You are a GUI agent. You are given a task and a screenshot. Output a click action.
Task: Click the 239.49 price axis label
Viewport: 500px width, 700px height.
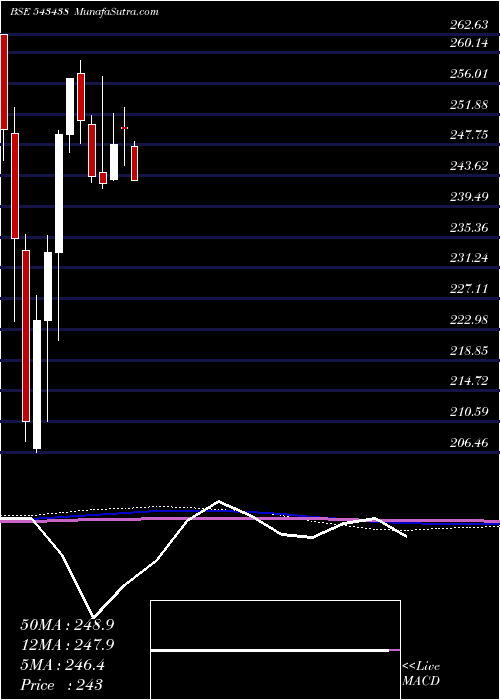469,197
